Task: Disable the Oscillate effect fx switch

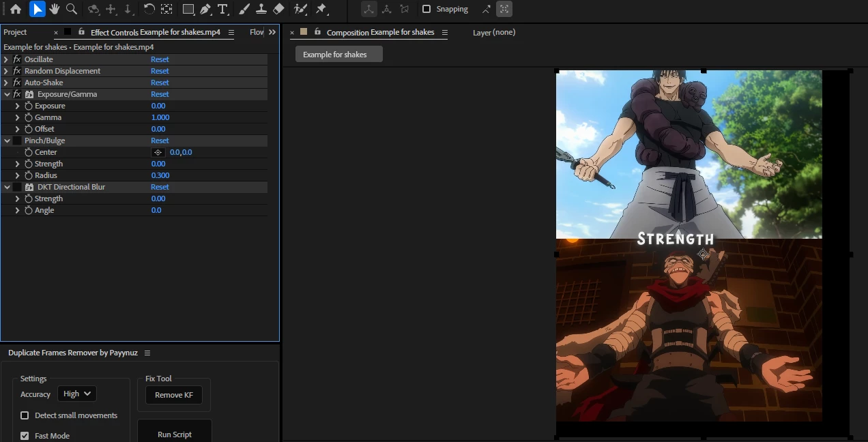Action: 17,59
